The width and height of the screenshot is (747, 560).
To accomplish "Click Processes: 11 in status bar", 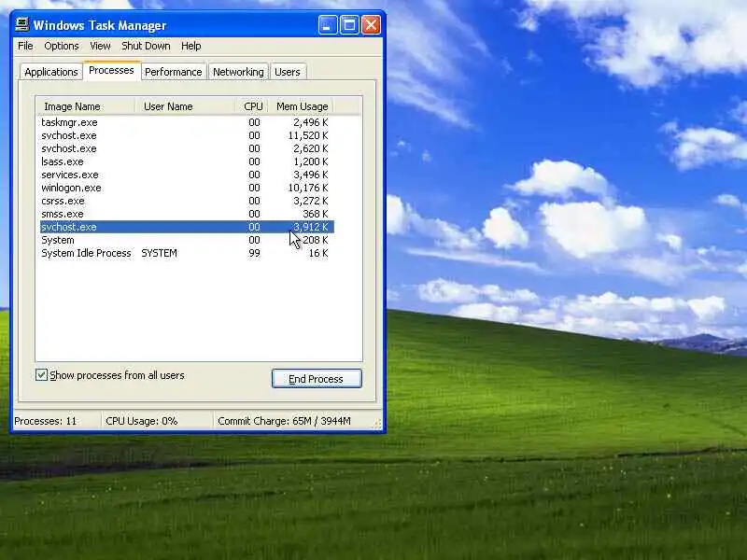I will 45,421.
